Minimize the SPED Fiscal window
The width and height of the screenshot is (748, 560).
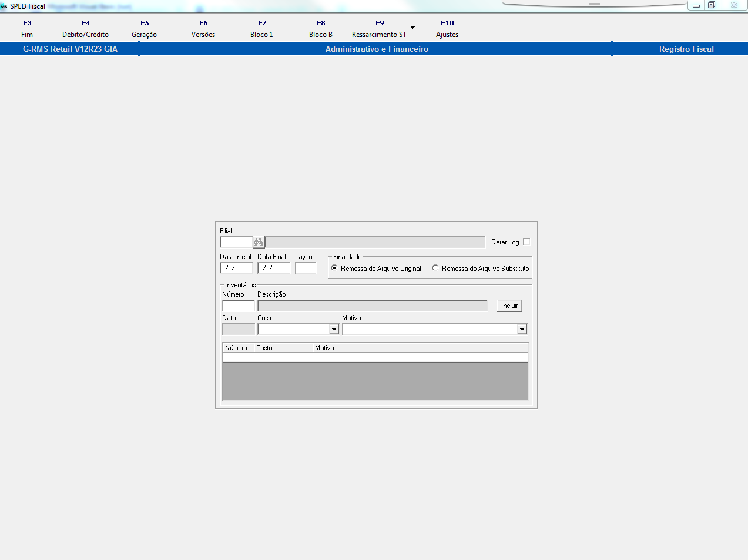click(x=696, y=5)
